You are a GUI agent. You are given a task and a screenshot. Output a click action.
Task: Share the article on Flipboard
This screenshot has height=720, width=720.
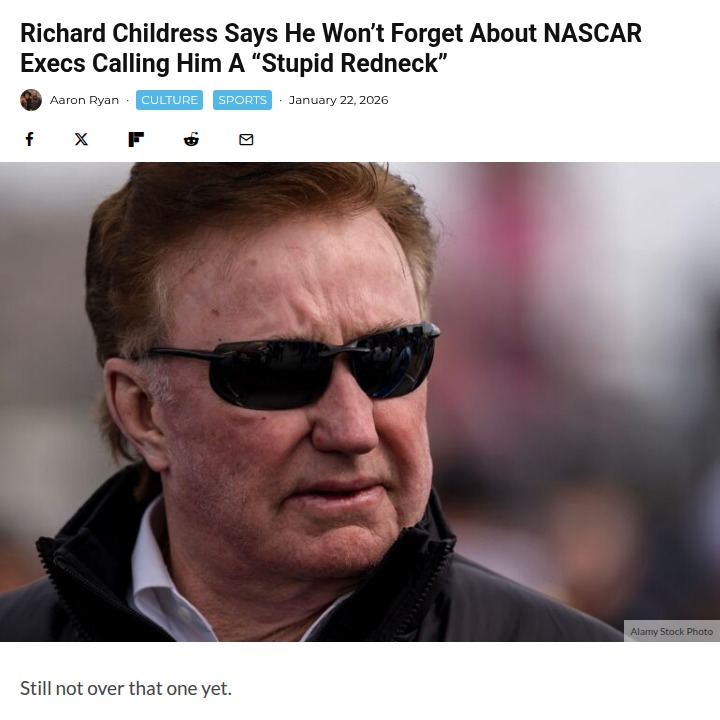[x=136, y=139]
